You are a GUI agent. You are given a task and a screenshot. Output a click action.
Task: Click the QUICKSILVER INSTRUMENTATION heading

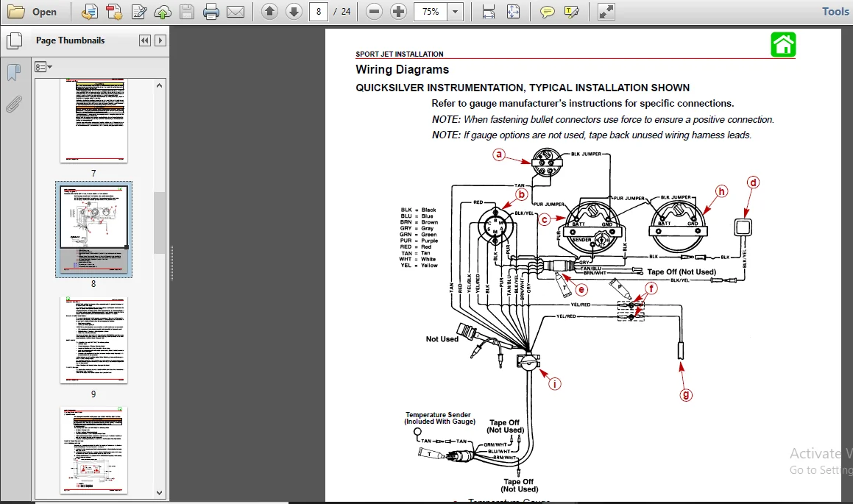523,88
